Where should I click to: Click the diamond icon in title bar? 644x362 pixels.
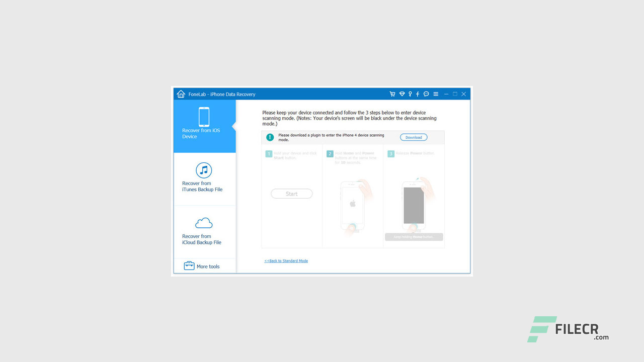pos(402,94)
